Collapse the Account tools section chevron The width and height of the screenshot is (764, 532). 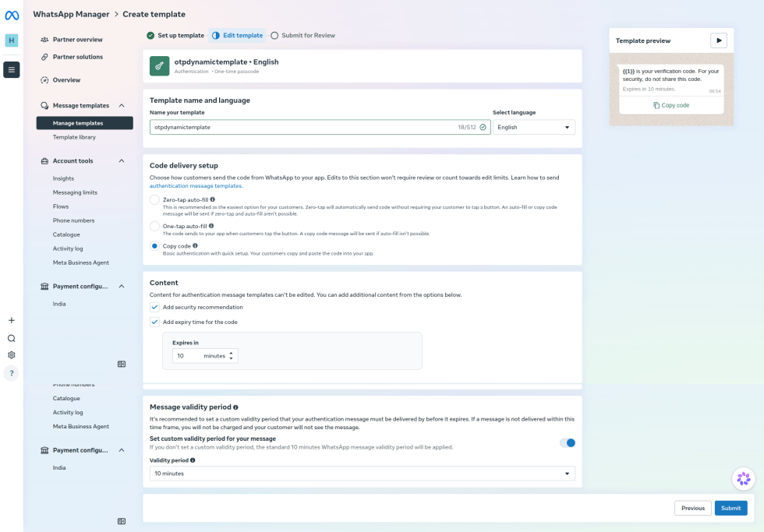pyautogui.click(x=122, y=161)
